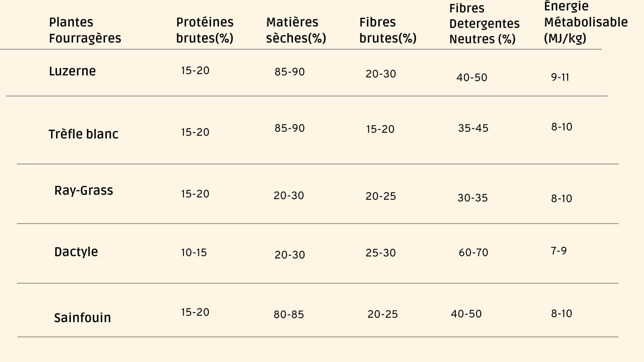This screenshot has height=362, width=644.
Task: Click Ray-Grass neutral detergent fibre value 30-35
Action: pyautogui.click(x=473, y=198)
